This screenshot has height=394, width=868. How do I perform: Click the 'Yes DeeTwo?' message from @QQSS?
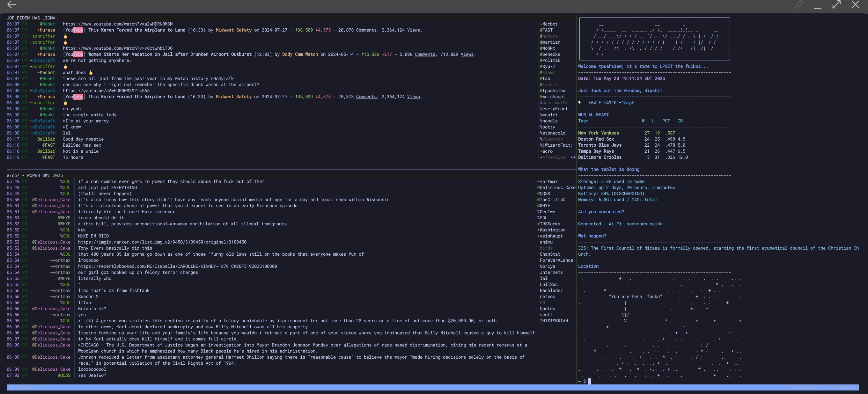click(x=92, y=375)
